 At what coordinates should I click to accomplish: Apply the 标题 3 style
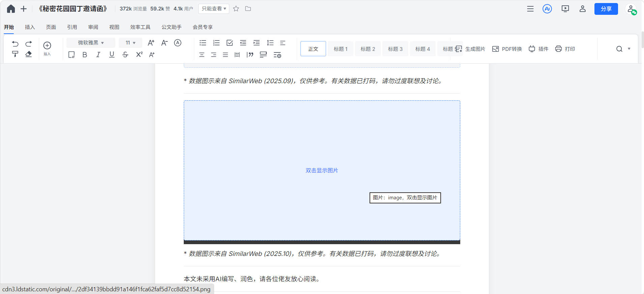coord(395,49)
